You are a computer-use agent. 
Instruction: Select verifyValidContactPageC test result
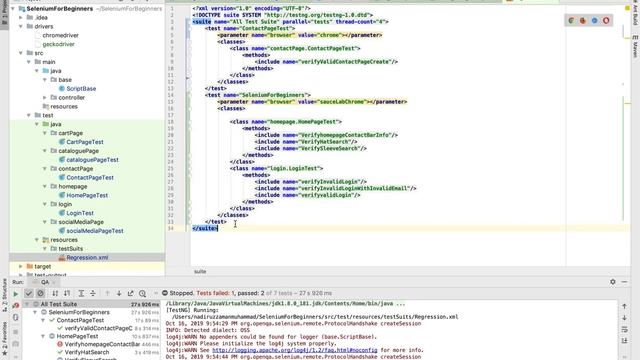98,328
